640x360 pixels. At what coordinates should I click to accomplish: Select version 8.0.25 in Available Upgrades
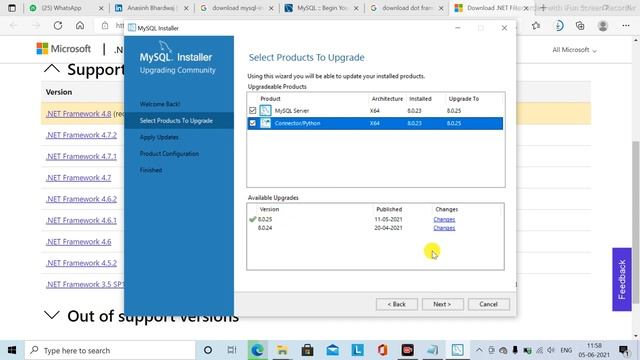click(265, 219)
